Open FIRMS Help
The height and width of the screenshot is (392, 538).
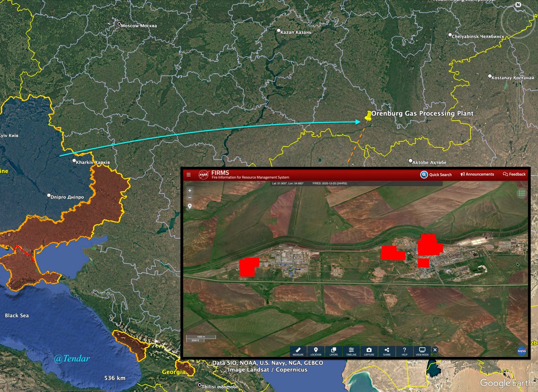404,351
